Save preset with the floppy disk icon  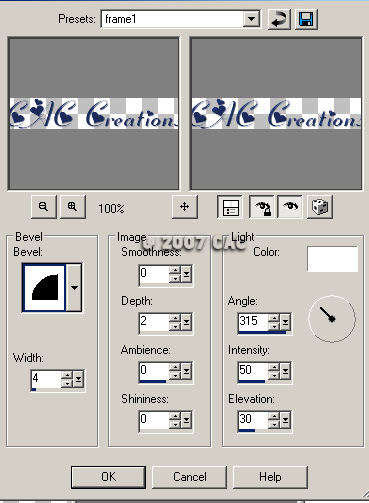306,19
